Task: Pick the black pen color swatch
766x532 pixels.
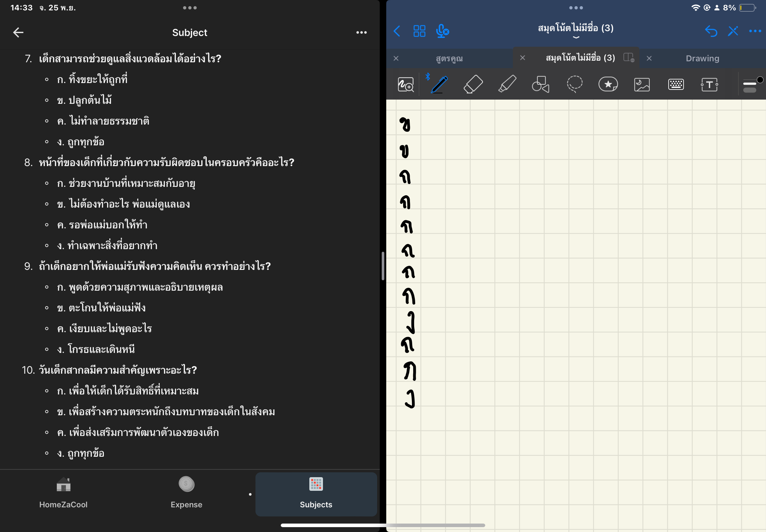Action: (760, 80)
